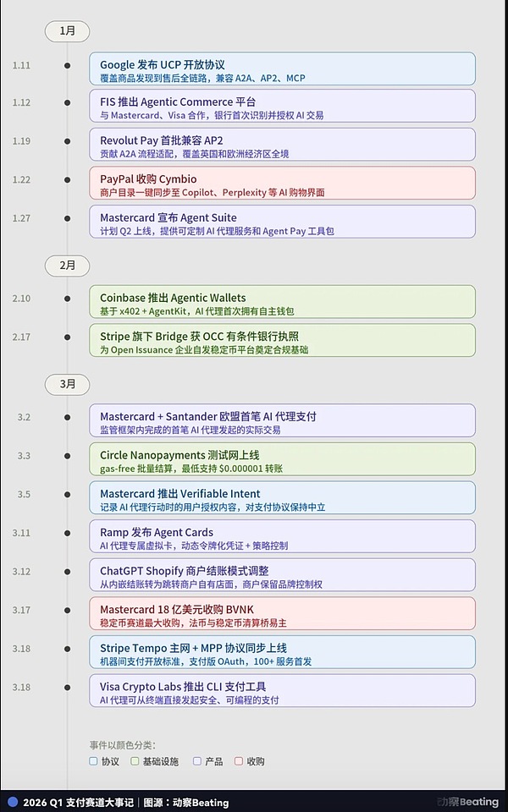The image size is (508, 812).
Task: Click the red 收购 legend swatch
Action: tap(239, 761)
